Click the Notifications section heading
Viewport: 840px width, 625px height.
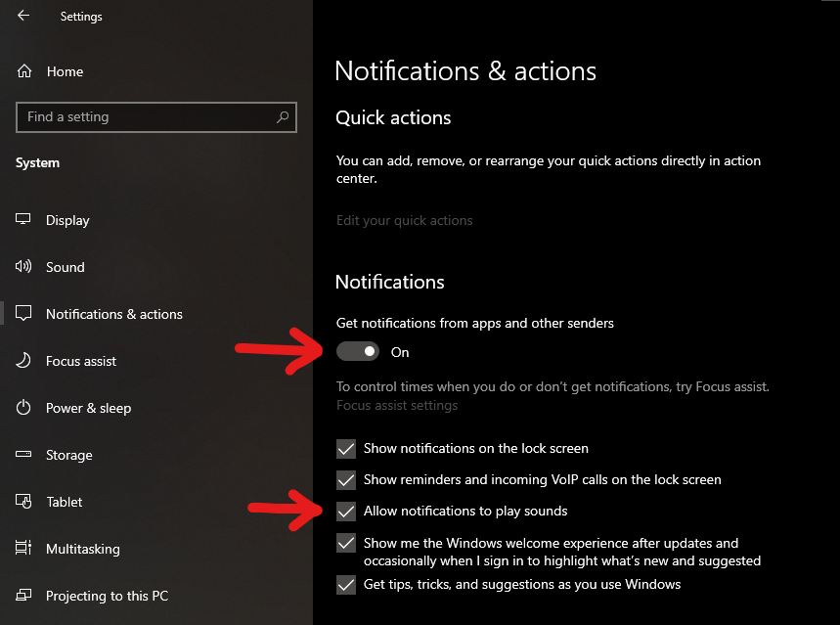(x=390, y=282)
